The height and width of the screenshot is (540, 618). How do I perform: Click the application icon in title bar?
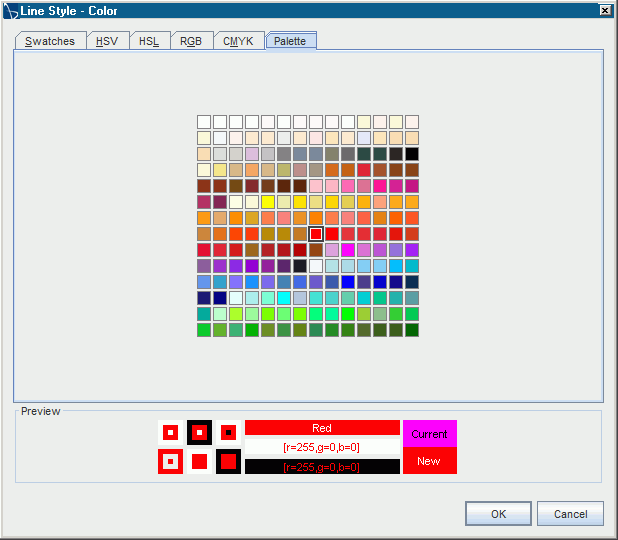[11, 11]
